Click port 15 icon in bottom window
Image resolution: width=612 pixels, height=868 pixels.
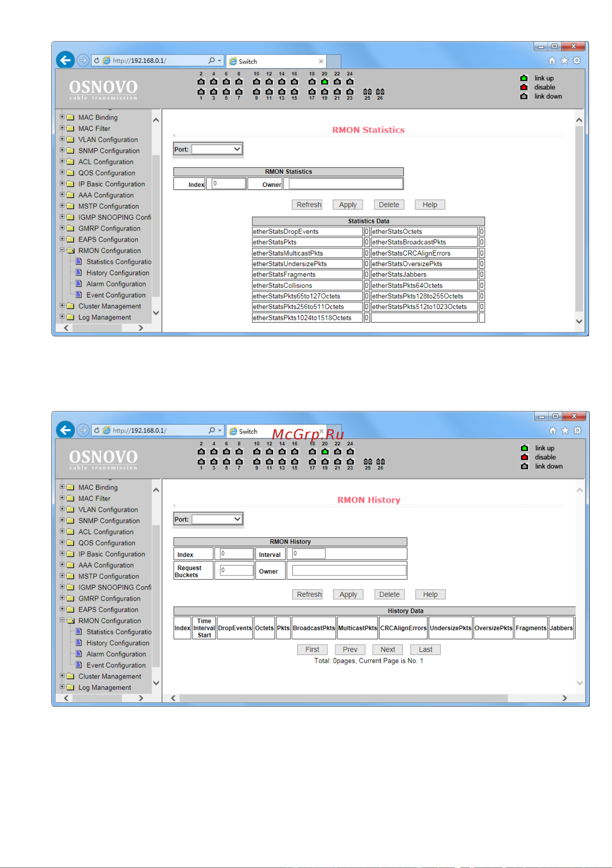point(295,462)
